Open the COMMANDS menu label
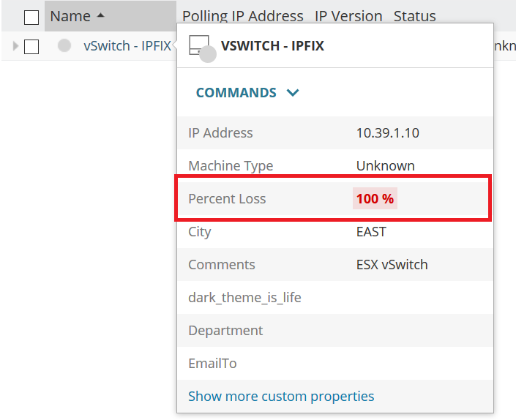The width and height of the screenshot is (516, 420). pos(236,93)
